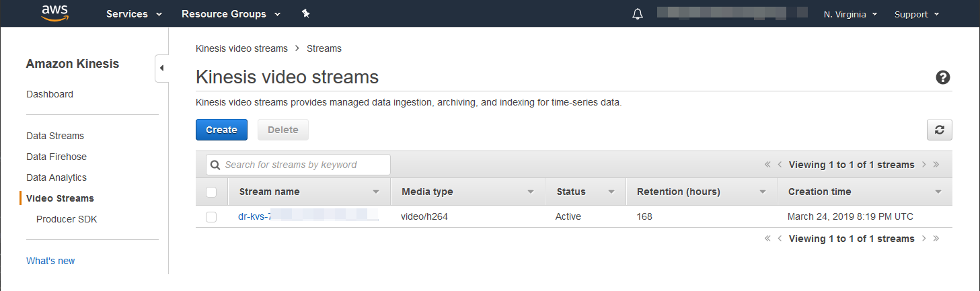Open the Services dropdown menu
The width and height of the screenshot is (980, 291).
(x=134, y=14)
